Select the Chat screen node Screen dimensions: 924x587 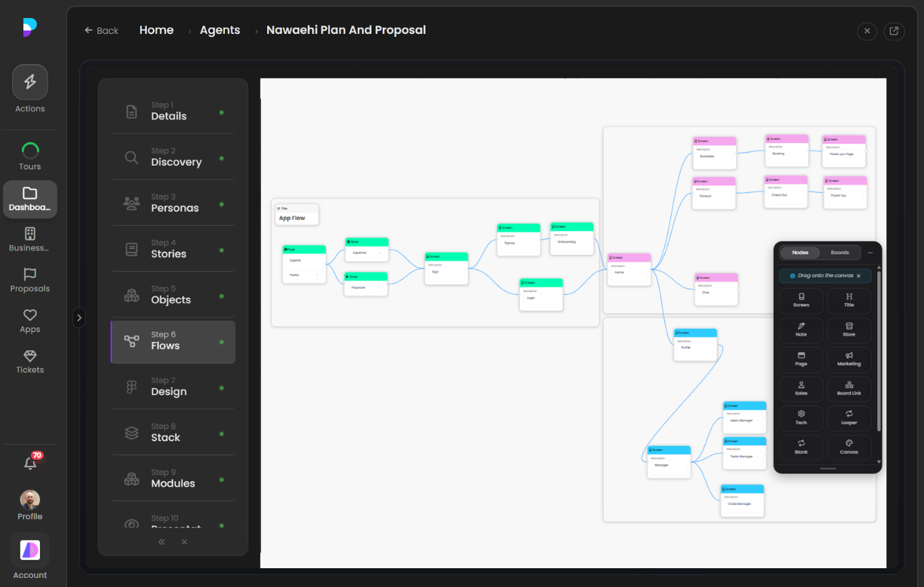pyautogui.click(x=716, y=289)
